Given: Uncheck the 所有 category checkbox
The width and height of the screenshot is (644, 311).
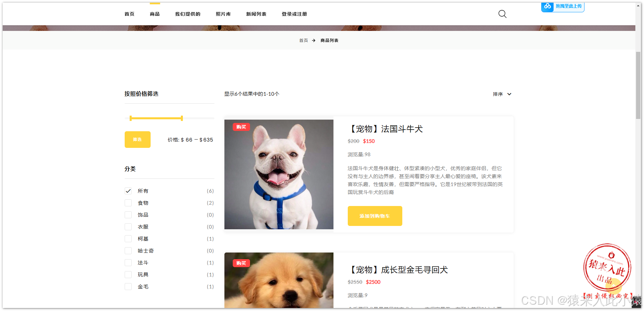Looking at the screenshot, I should click(128, 191).
